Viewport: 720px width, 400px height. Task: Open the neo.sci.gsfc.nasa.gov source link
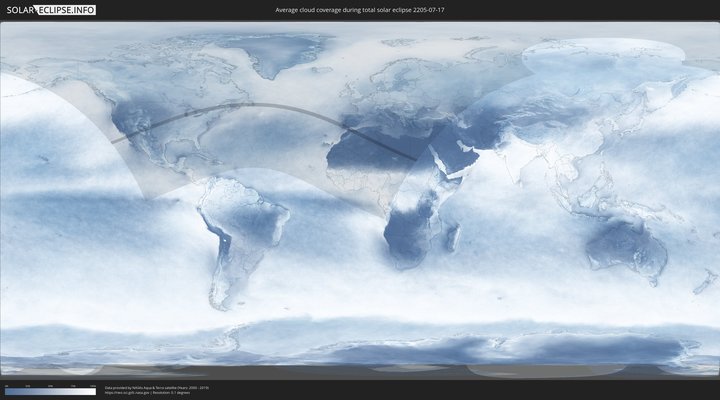[128, 393]
